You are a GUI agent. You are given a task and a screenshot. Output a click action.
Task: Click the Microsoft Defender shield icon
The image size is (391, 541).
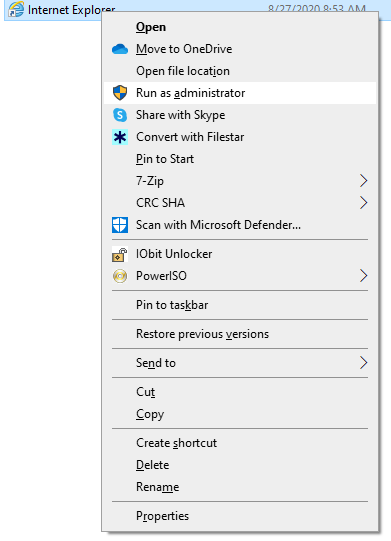(120, 225)
